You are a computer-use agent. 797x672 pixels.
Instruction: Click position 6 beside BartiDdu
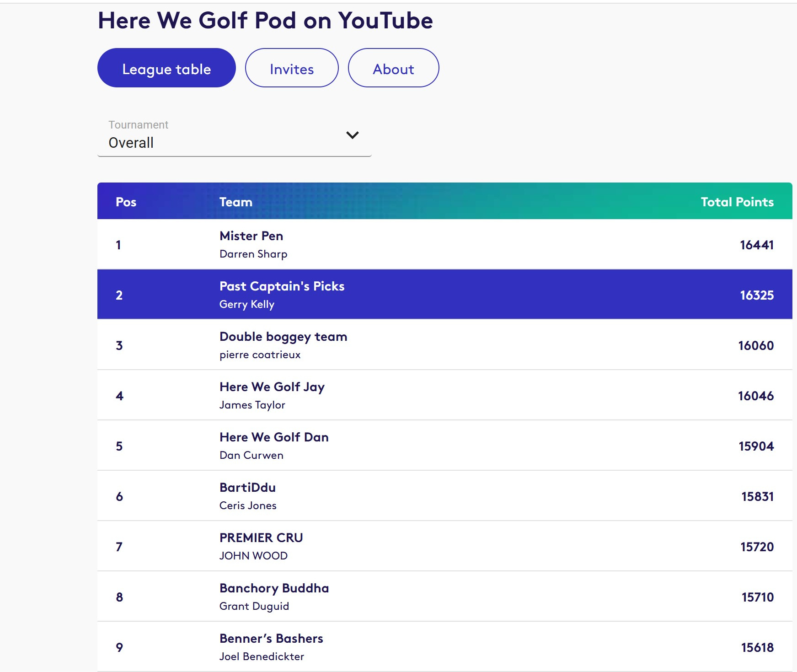[119, 496]
